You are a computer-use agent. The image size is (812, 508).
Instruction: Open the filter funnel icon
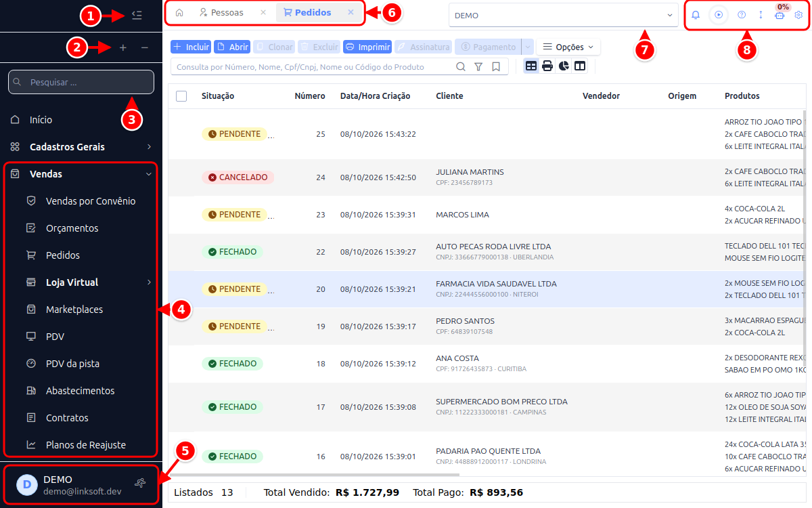(x=478, y=66)
